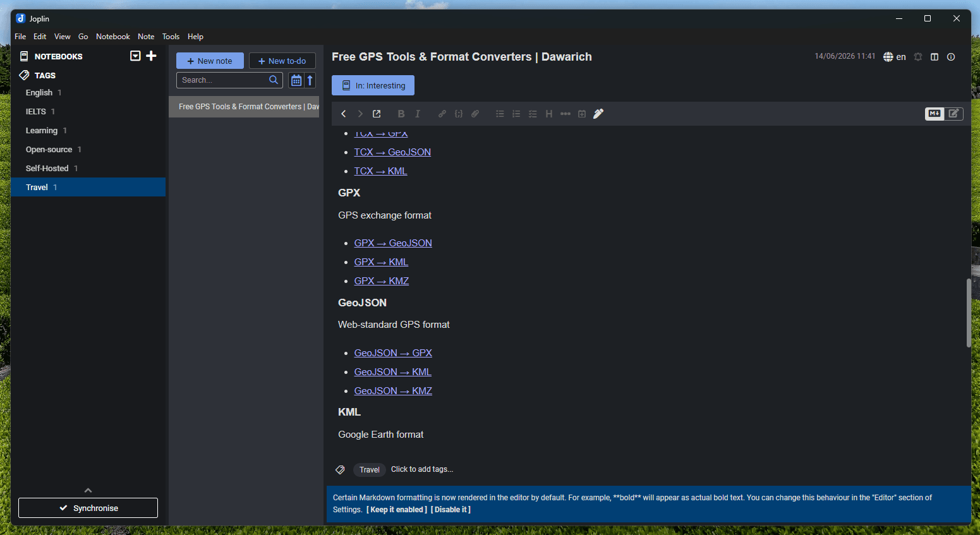
Task: Open the File menu
Action: pyautogui.click(x=20, y=37)
